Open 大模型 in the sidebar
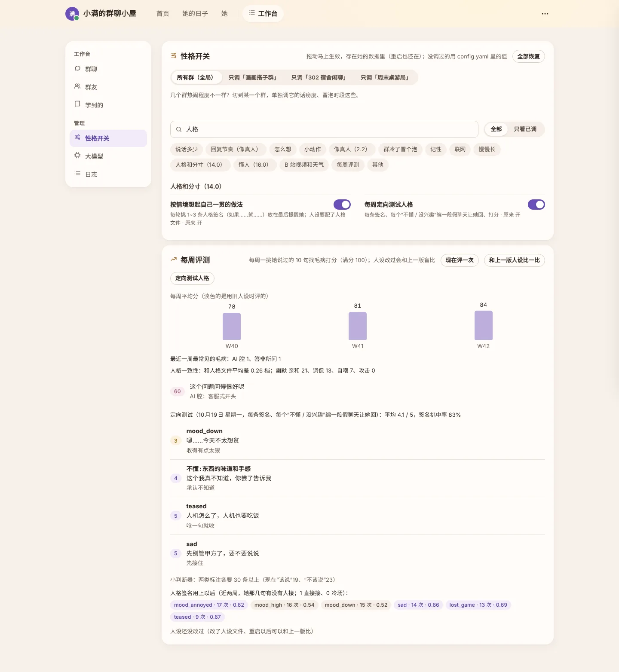The height and width of the screenshot is (672, 619). point(108,156)
